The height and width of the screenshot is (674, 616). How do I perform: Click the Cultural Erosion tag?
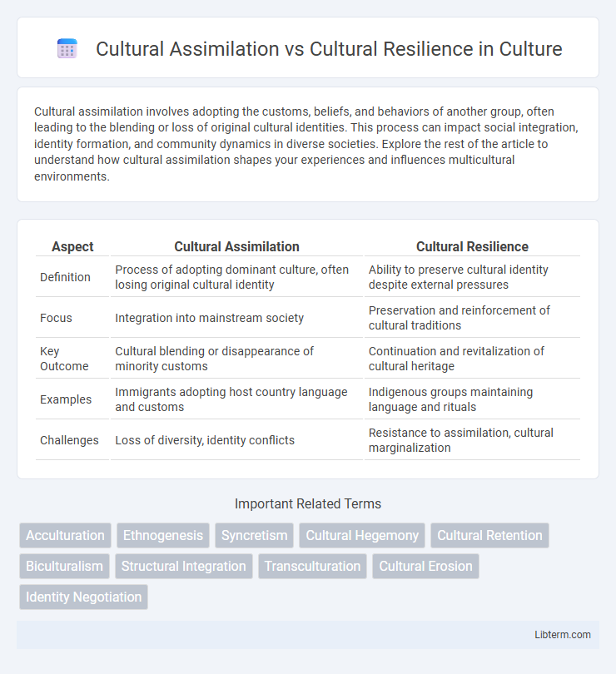[x=425, y=566]
